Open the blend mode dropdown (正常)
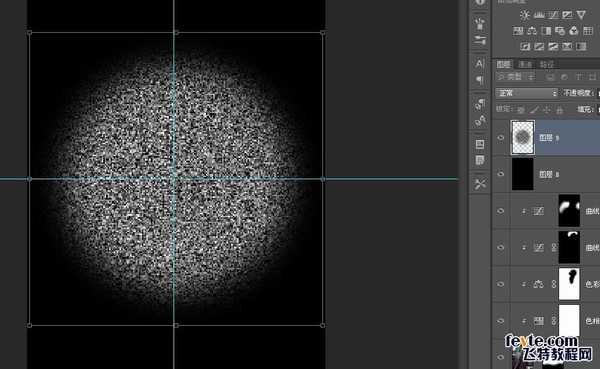The image size is (600, 369). (x=527, y=93)
